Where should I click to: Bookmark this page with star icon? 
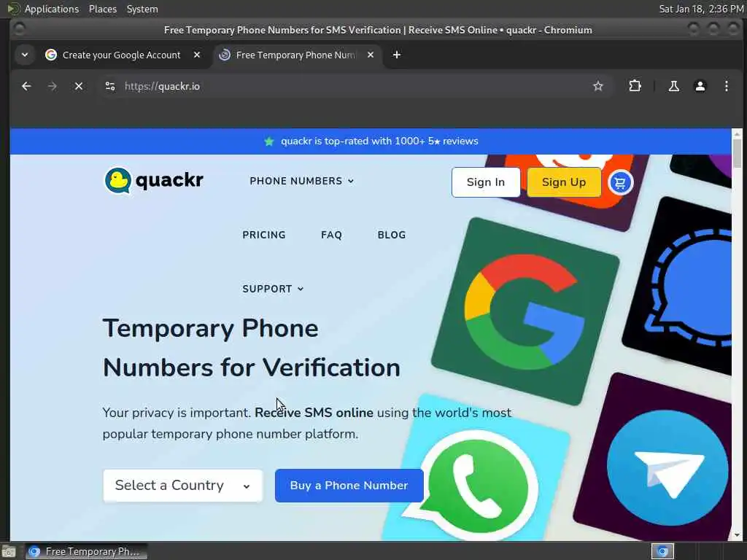(598, 86)
